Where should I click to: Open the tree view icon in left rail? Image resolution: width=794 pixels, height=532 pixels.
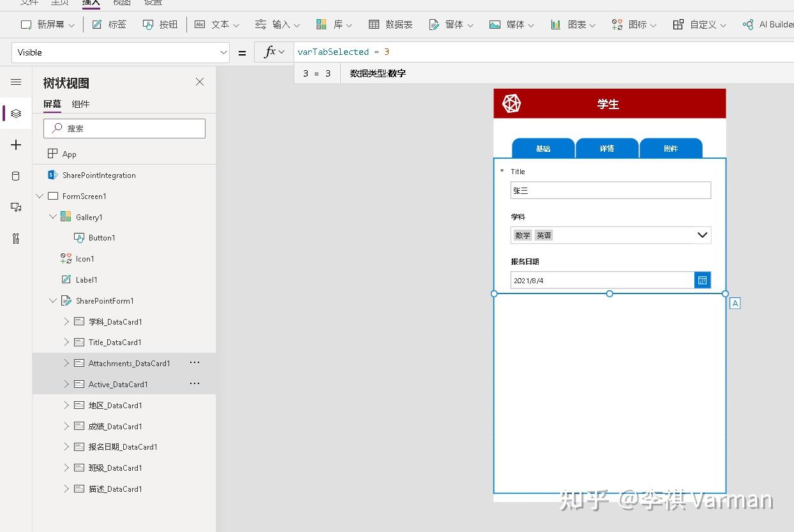(x=15, y=114)
